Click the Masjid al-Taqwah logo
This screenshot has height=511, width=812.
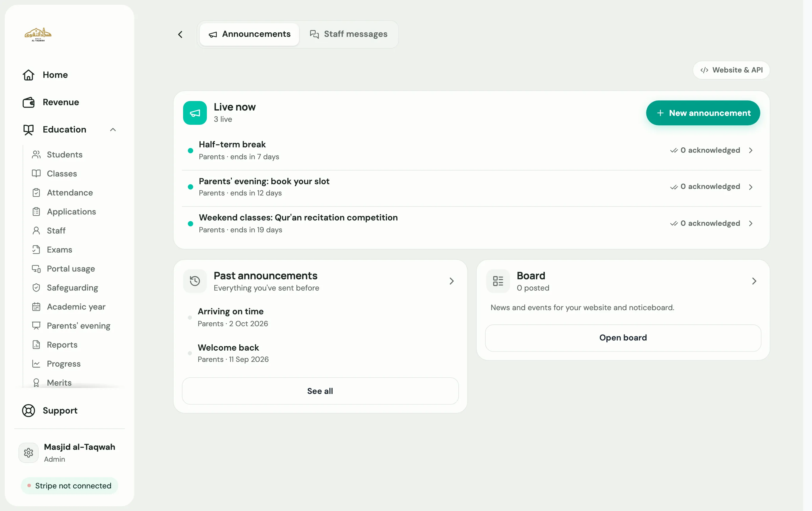38,34
